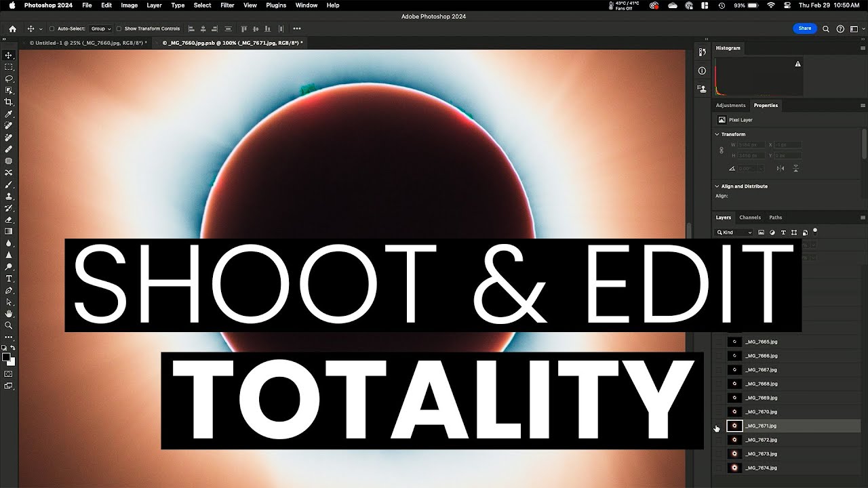Switch to the Channels tab
Image resolution: width=868 pixels, height=488 pixels.
(750, 218)
